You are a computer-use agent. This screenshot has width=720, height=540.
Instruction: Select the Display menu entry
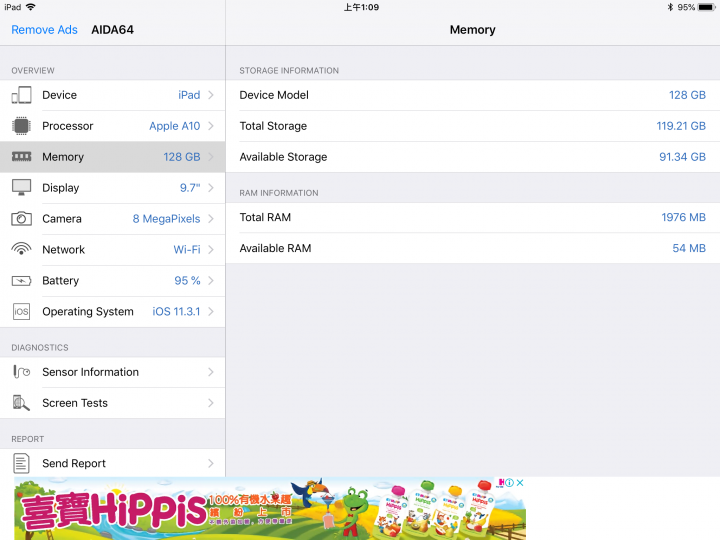(x=112, y=187)
